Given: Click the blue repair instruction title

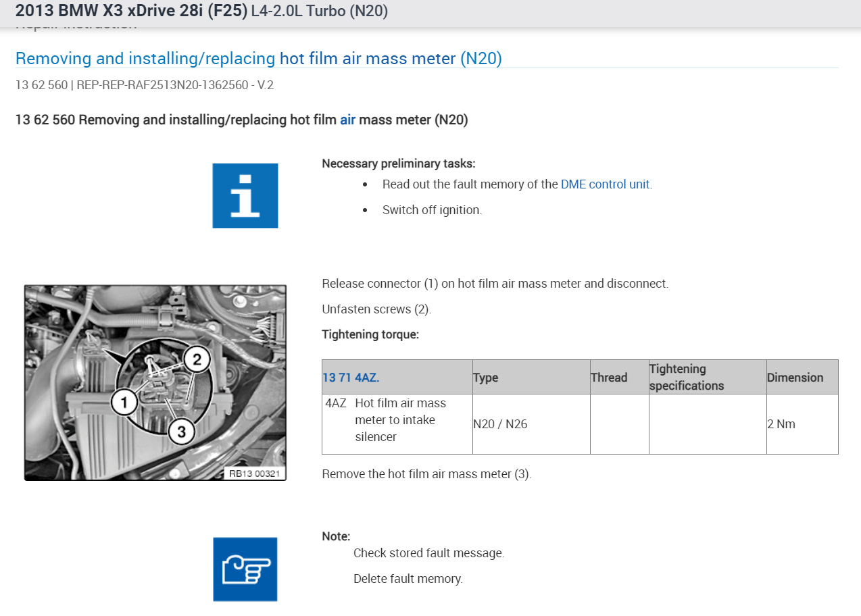Looking at the screenshot, I should tap(258, 58).
